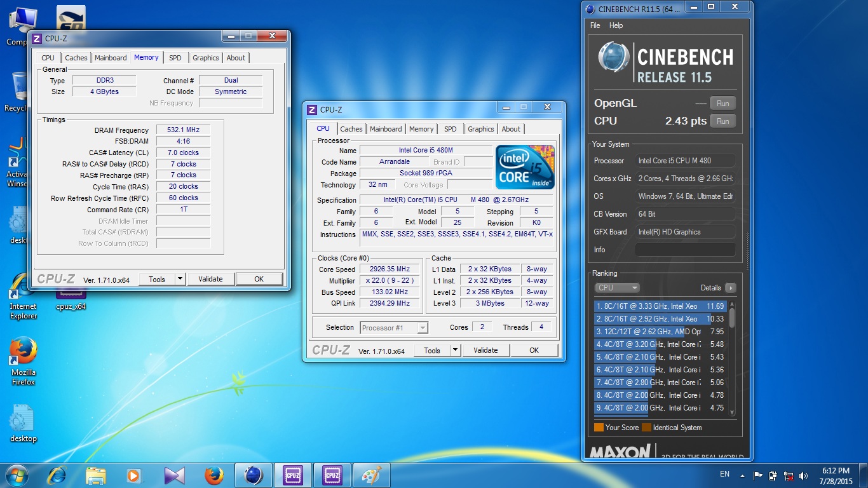Open Visual Studio icon on taskbar
The image size is (868, 488).
(x=174, y=475)
